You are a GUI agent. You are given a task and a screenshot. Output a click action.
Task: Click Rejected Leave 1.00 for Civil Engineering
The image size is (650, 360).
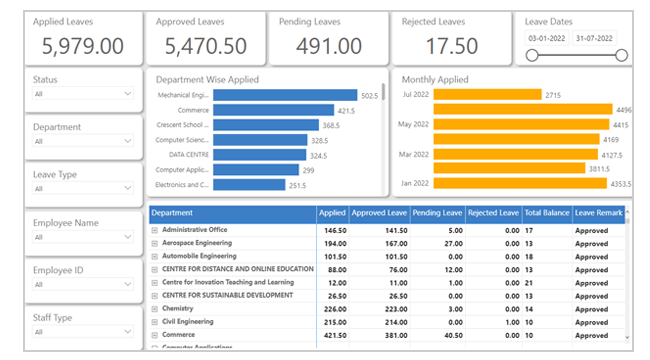[x=512, y=323]
